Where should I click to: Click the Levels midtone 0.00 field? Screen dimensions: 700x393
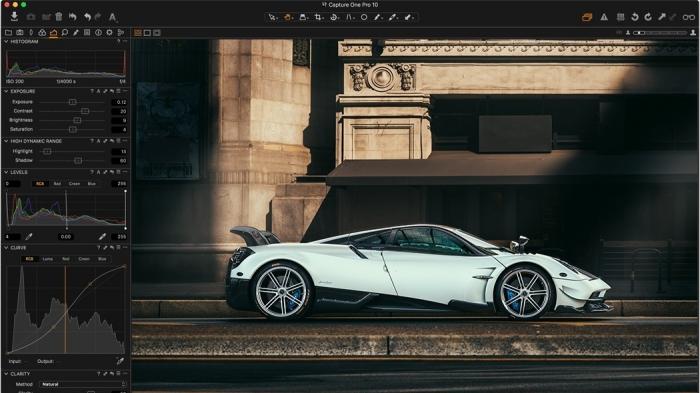point(66,237)
